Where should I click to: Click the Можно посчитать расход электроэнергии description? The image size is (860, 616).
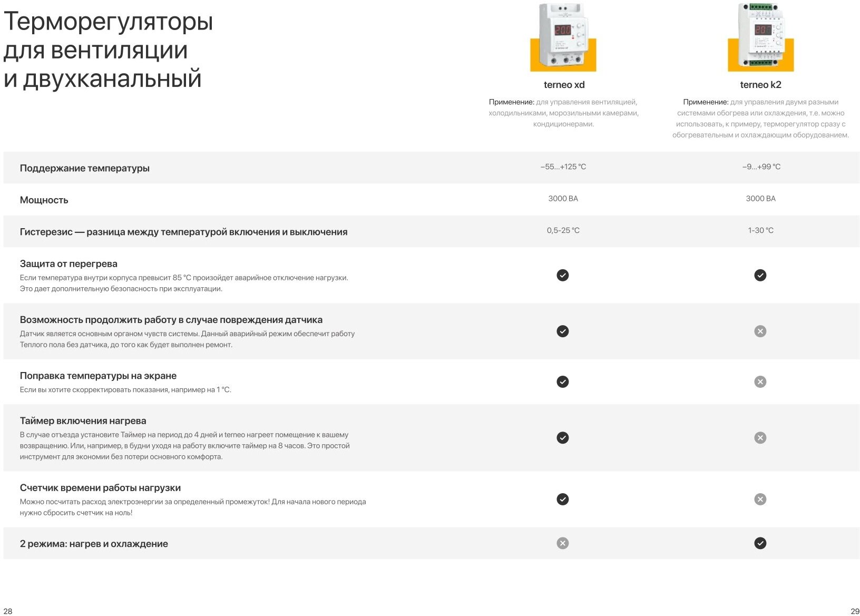click(193, 507)
